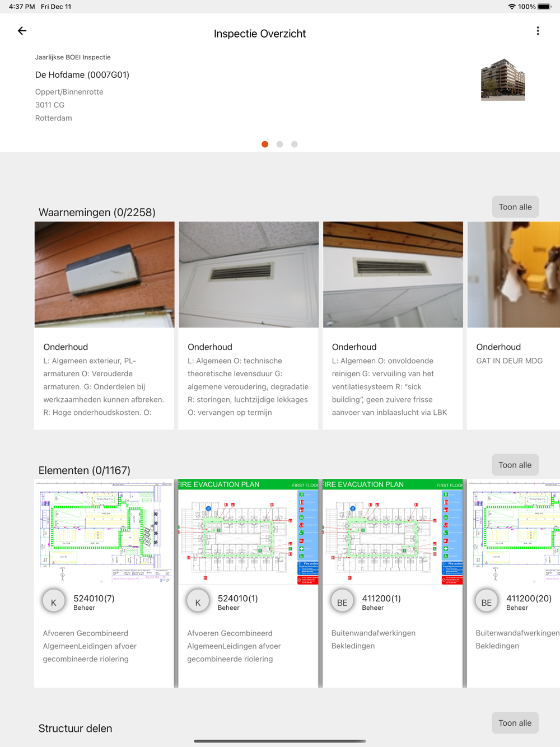
Task: Switch to the second page indicator dot
Action: coord(279,144)
